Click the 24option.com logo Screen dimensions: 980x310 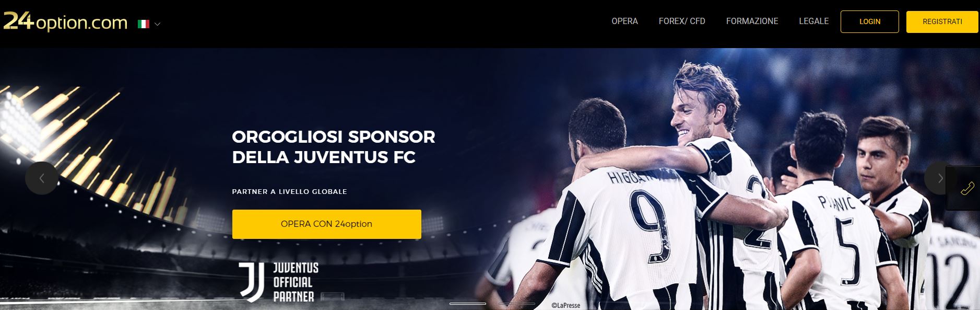click(x=65, y=22)
